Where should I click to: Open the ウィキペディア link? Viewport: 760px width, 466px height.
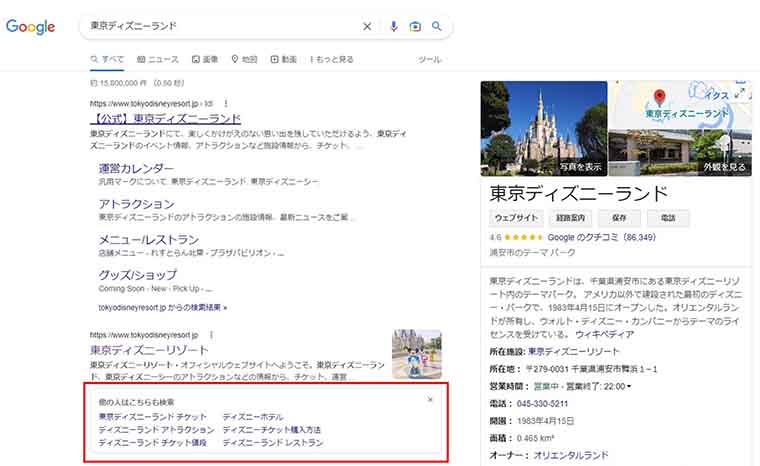coord(604,335)
